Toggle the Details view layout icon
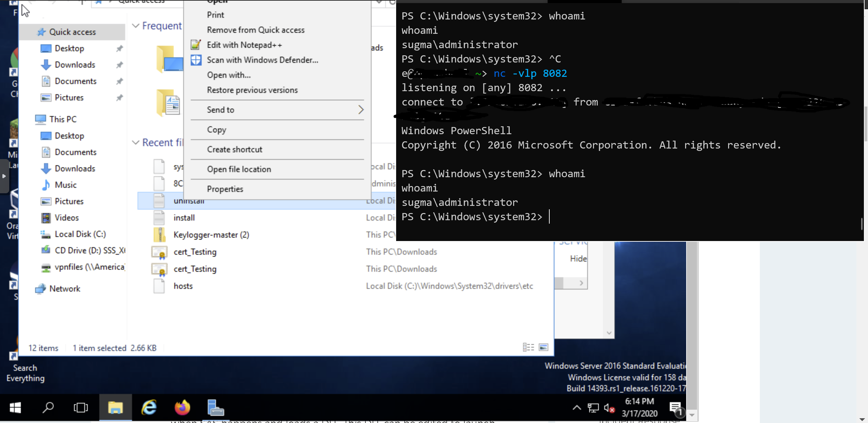 [528, 347]
